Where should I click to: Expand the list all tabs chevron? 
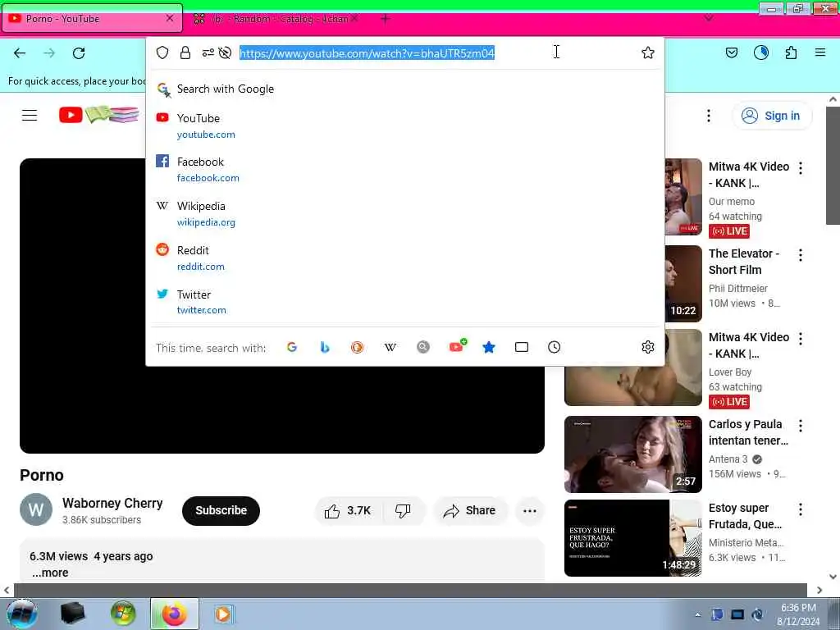[x=709, y=18]
